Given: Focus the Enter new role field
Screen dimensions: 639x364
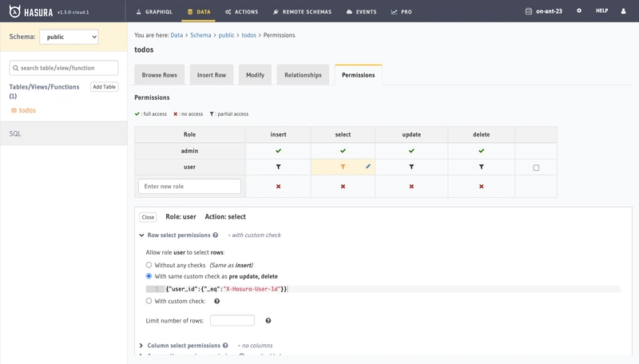Looking at the screenshot, I should [x=189, y=186].
